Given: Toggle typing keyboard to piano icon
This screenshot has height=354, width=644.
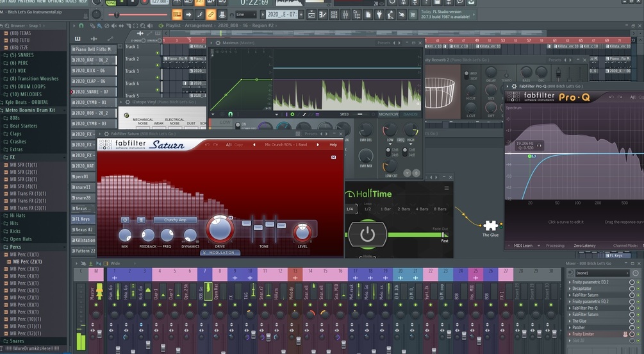Looking at the screenshot, I should (x=177, y=15).
